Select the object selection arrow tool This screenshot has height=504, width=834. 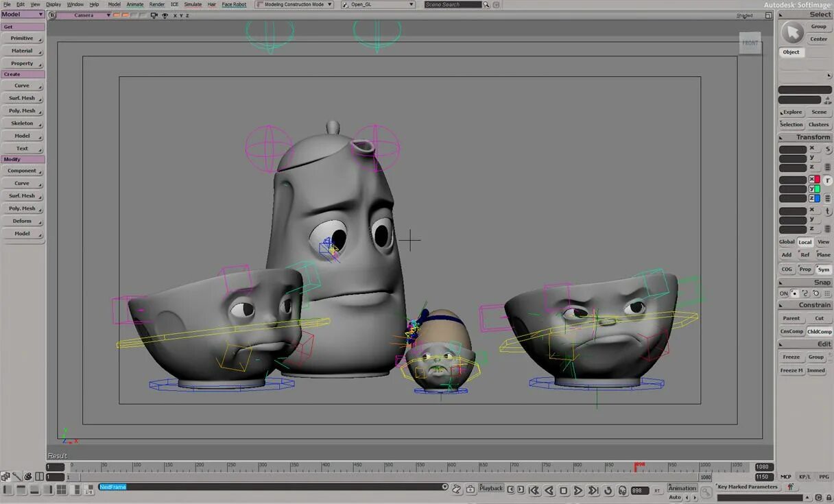792,33
